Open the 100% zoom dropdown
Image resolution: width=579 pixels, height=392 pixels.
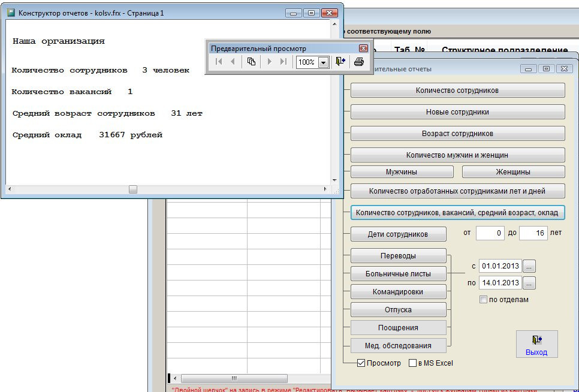coord(324,62)
